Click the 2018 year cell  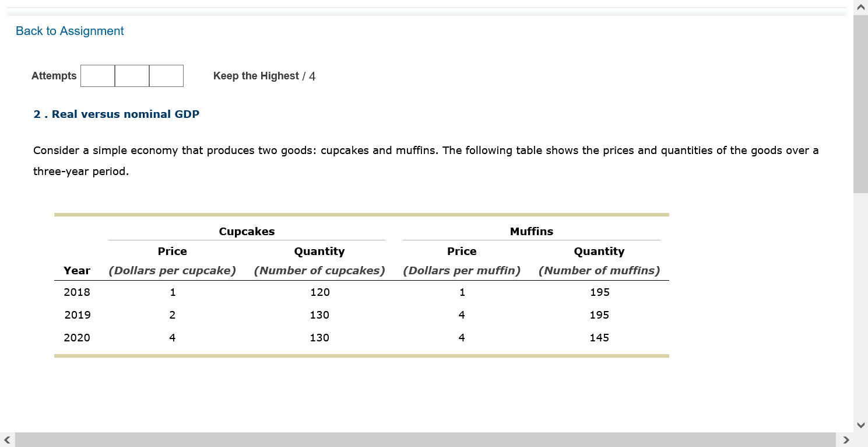[x=77, y=292]
